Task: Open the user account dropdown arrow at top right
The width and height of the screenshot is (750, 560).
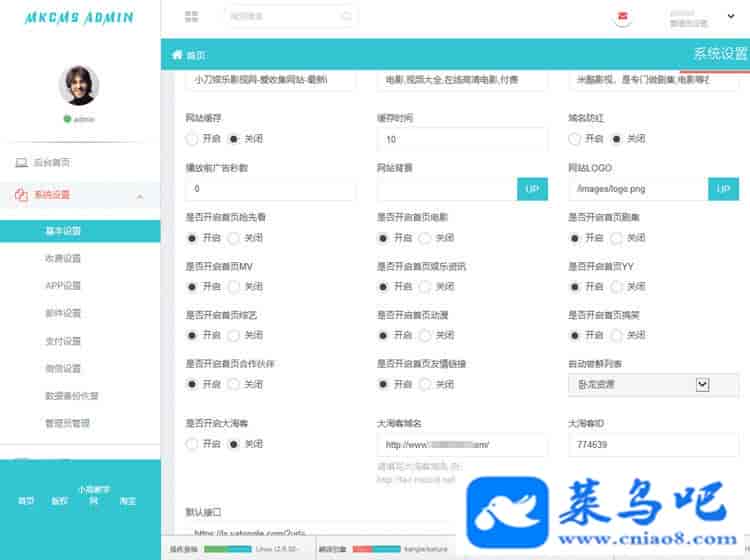Action: click(731, 16)
